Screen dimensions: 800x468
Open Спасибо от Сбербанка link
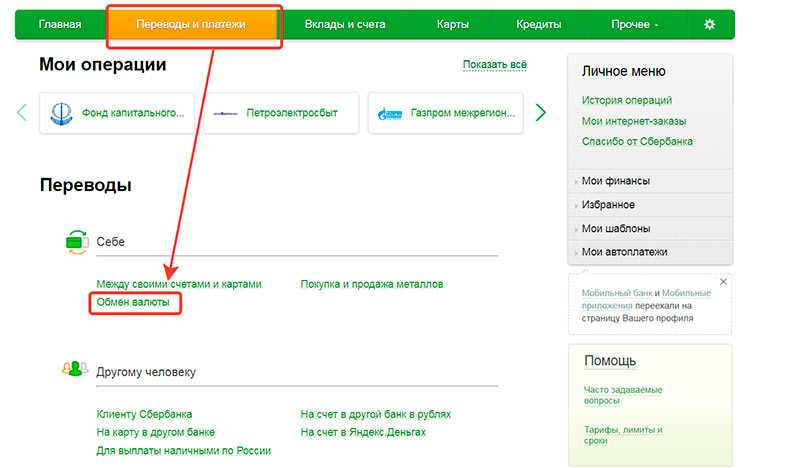pyautogui.click(x=637, y=141)
